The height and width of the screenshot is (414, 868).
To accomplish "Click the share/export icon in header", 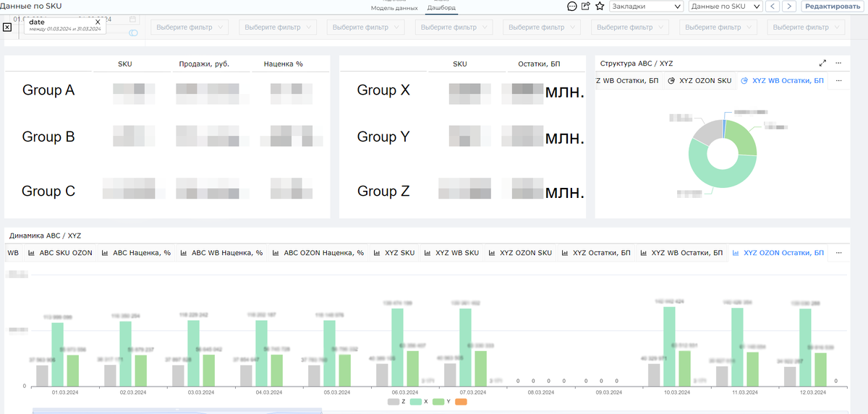I will (x=586, y=6).
